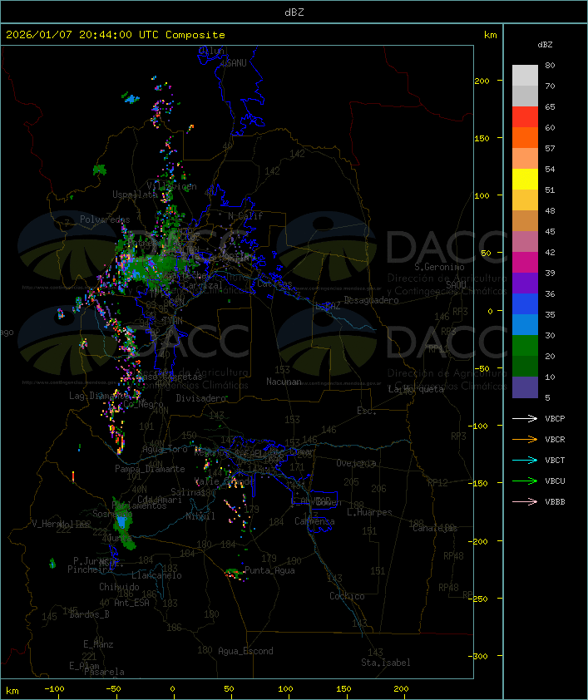Click the -300 tick on the vertical axis
The image size is (588, 700).
(478, 656)
